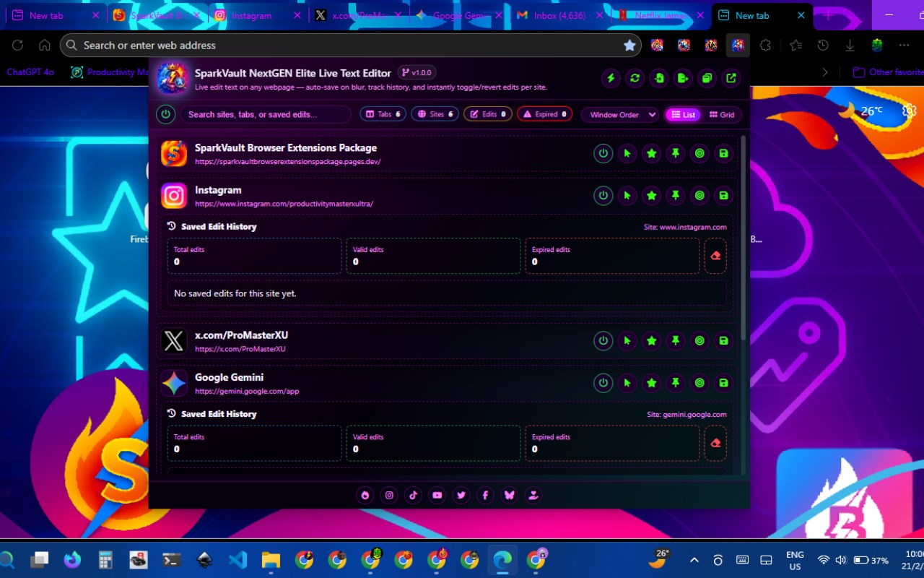Click the search sites, tabs, or edits field

266,114
